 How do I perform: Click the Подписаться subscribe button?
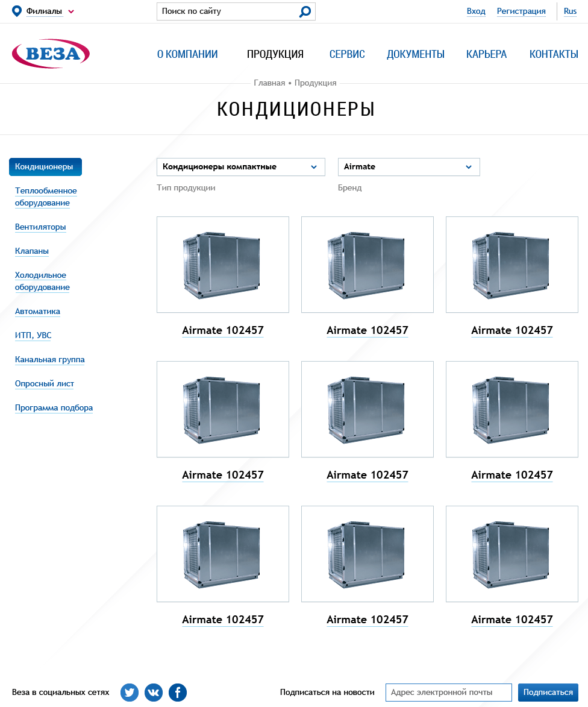click(548, 693)
